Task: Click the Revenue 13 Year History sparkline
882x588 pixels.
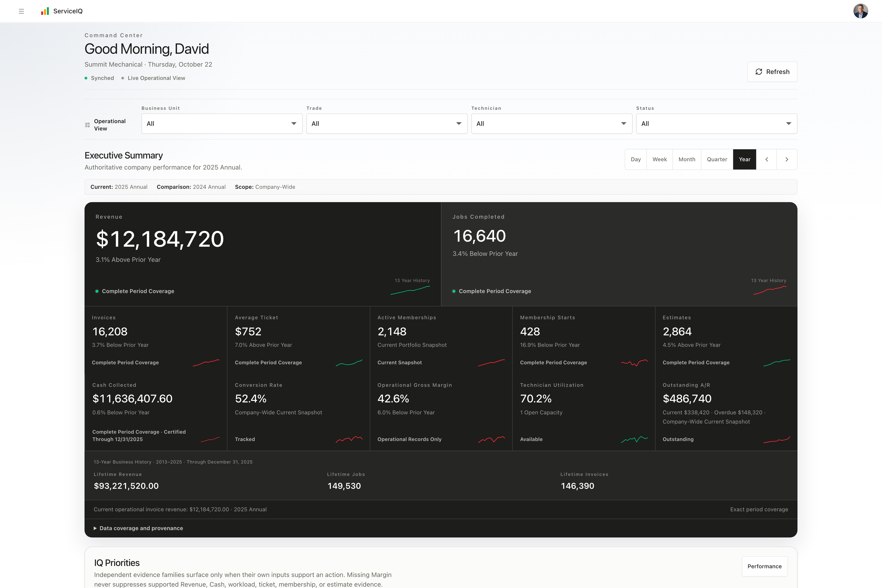Action: click(410, 290)
